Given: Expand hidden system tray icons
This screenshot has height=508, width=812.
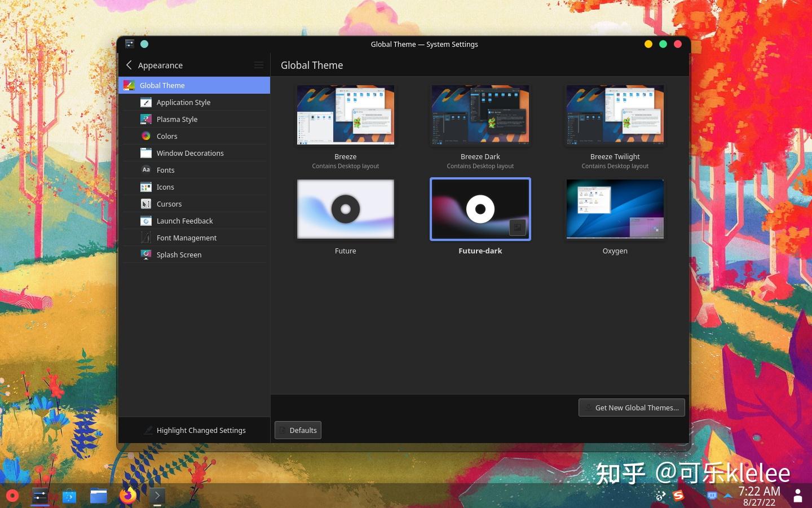Looking at the screenshot, I should (x=727, y=496).
